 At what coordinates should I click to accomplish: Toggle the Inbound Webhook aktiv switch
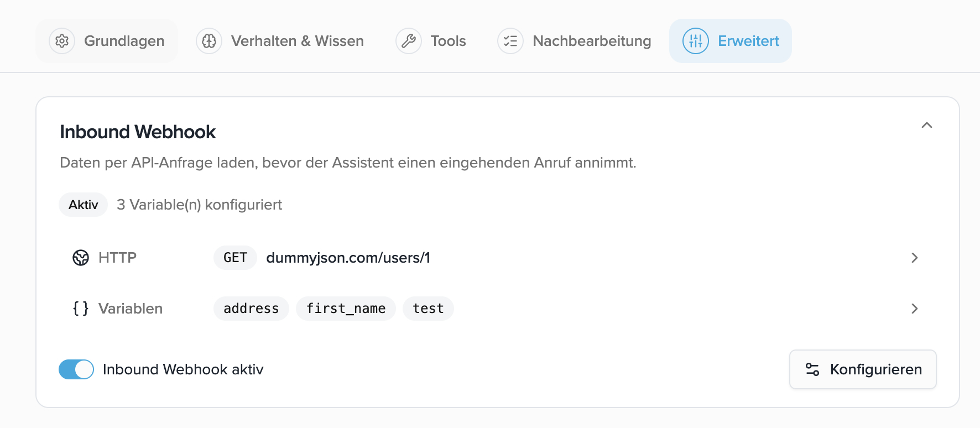[x=76, y=369]
